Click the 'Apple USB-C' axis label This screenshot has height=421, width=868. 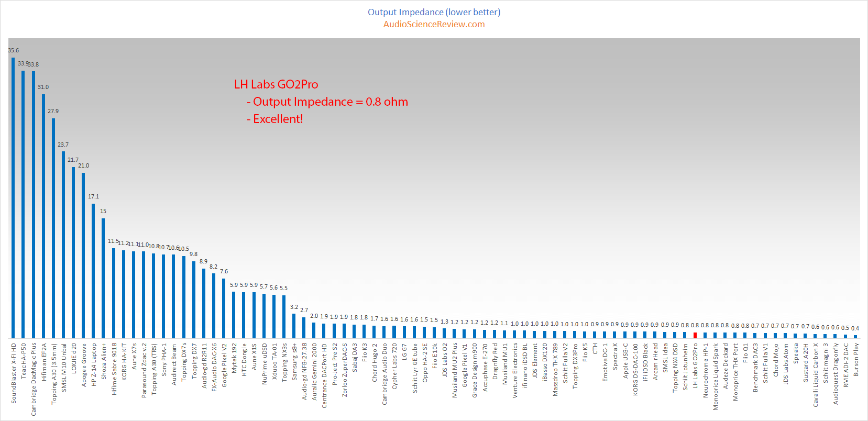(625, 361)
